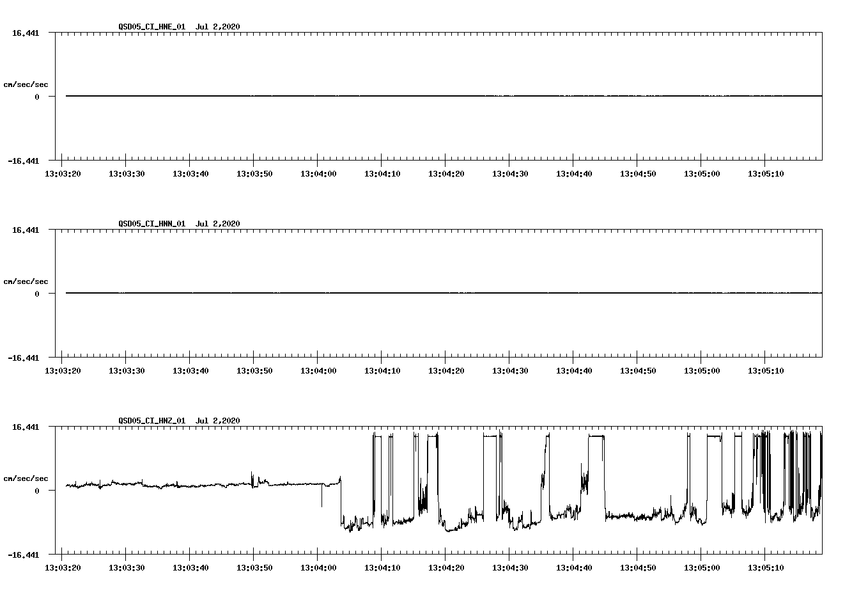Click the -16.441 lower limit on HNZ plot
Image resolution: width=868 pixels, height=591 pixels.
click(24, 555)
